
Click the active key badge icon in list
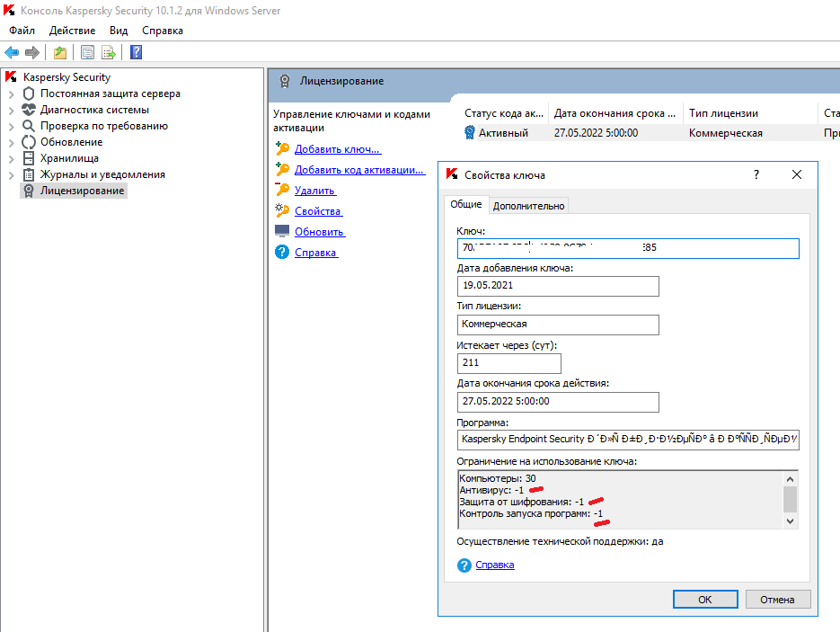pyautogui.click(x=469, y=132)
